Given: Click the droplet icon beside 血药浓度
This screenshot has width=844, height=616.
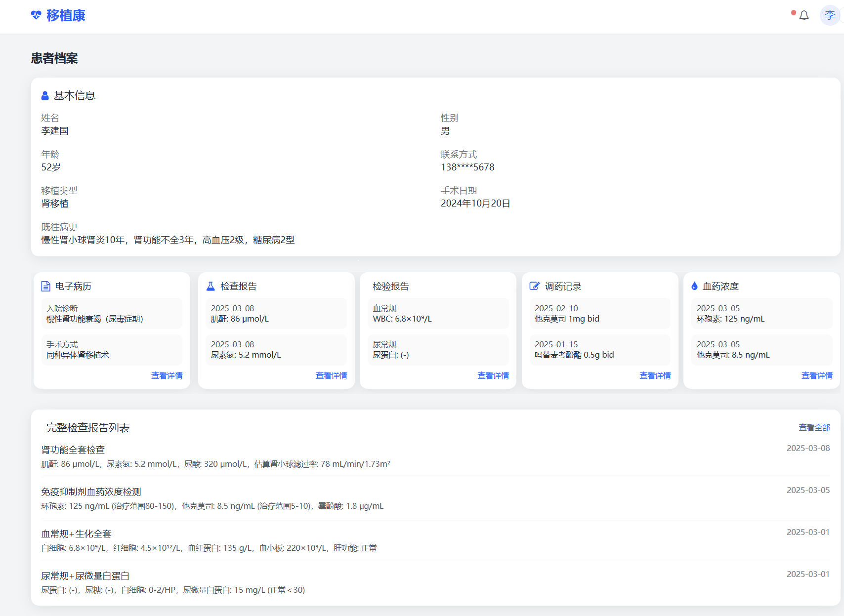Looking at the screenshot, I should point(694,286).
